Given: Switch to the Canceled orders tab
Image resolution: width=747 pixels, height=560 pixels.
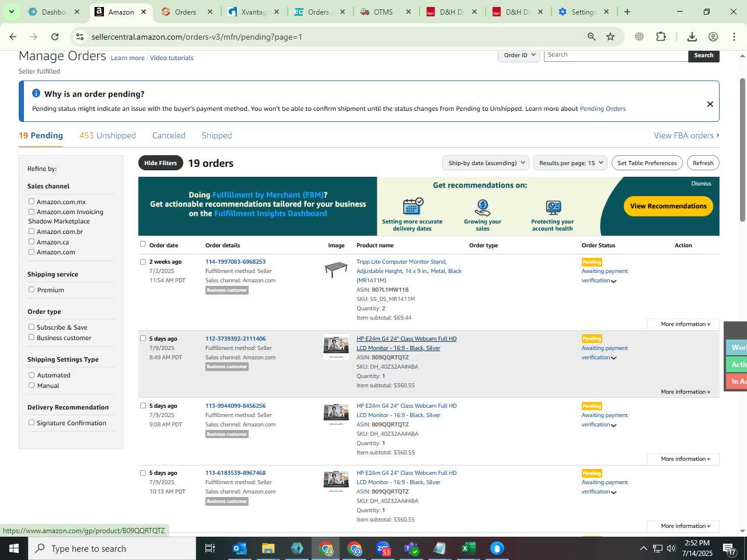Looking at the screenshot, I should tap(169, 135).
